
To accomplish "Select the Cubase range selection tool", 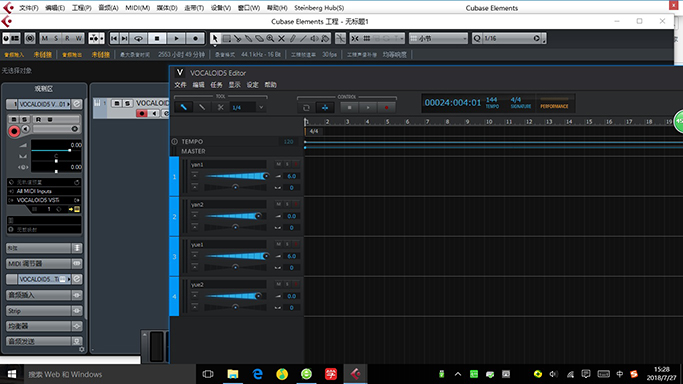I will coord(227,39).
